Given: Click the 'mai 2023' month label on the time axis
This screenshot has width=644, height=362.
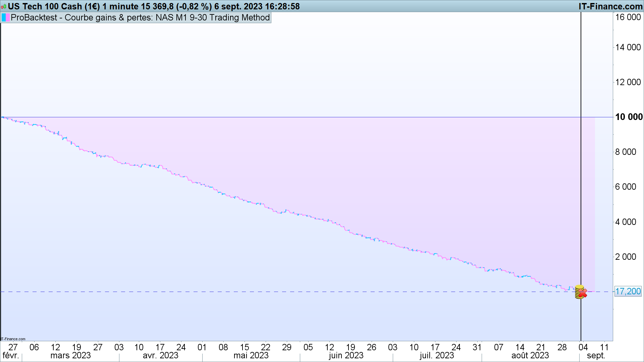Looking at the screenshot, I should 251,355.
